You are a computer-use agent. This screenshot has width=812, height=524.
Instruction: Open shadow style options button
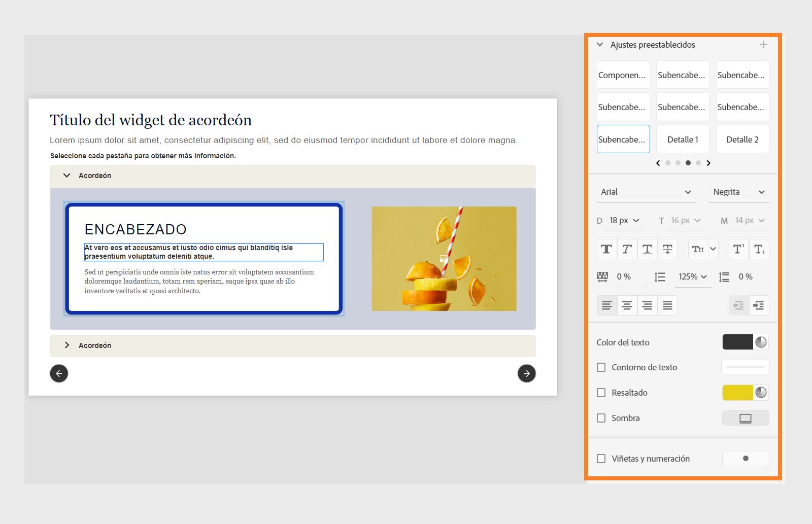pyautogui.click(x=746, y=418)
